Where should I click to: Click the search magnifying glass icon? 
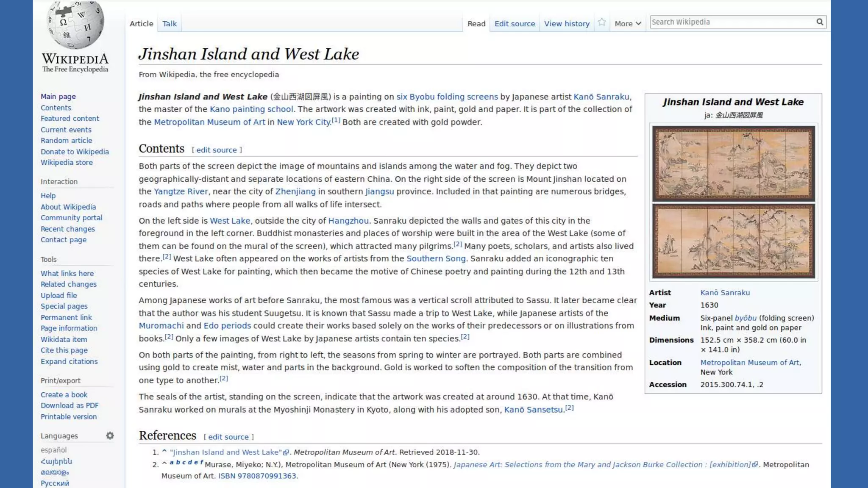coord(820,22)
